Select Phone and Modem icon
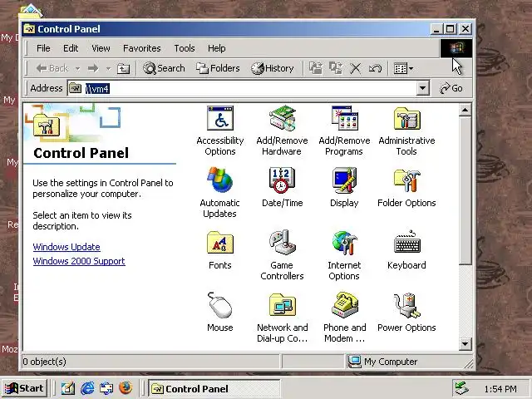The image size is (532, 399). click(x=344, y=318)
